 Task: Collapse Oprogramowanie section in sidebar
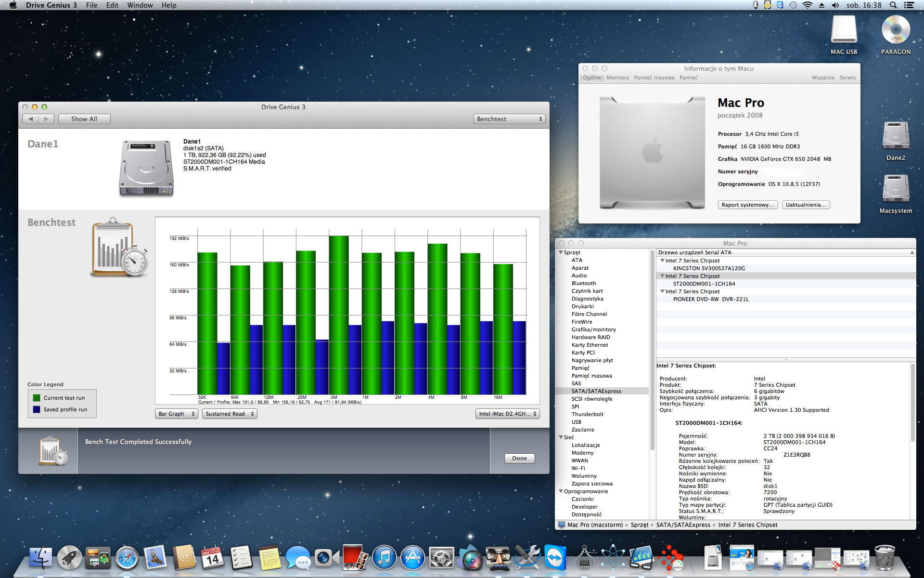point(561,491)
